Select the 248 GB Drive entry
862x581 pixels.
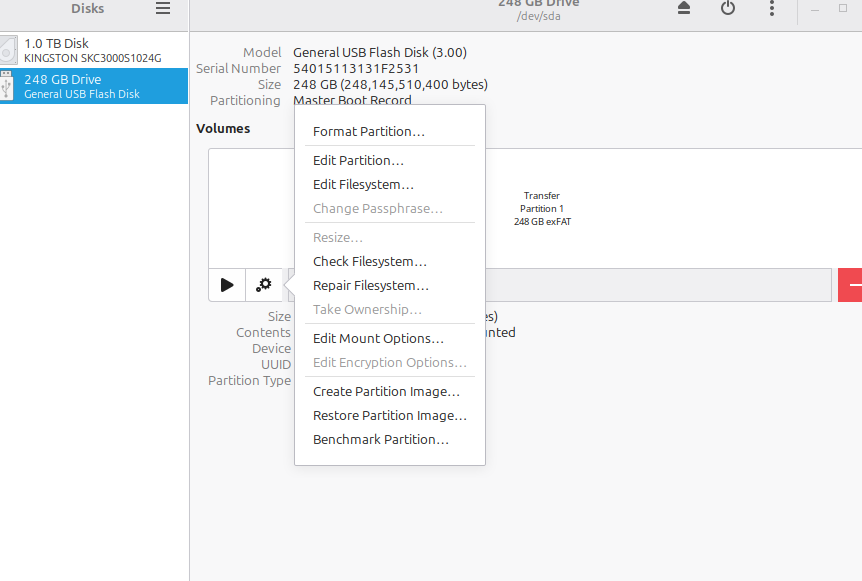click(95, 86)
